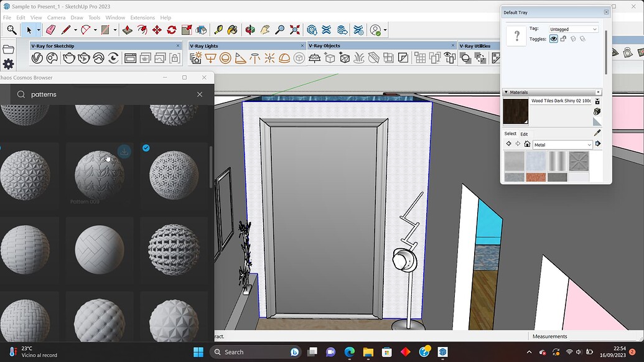Create a V-Ray Rectangle Light
Screen dimensions: 644x362
(211, 58)
